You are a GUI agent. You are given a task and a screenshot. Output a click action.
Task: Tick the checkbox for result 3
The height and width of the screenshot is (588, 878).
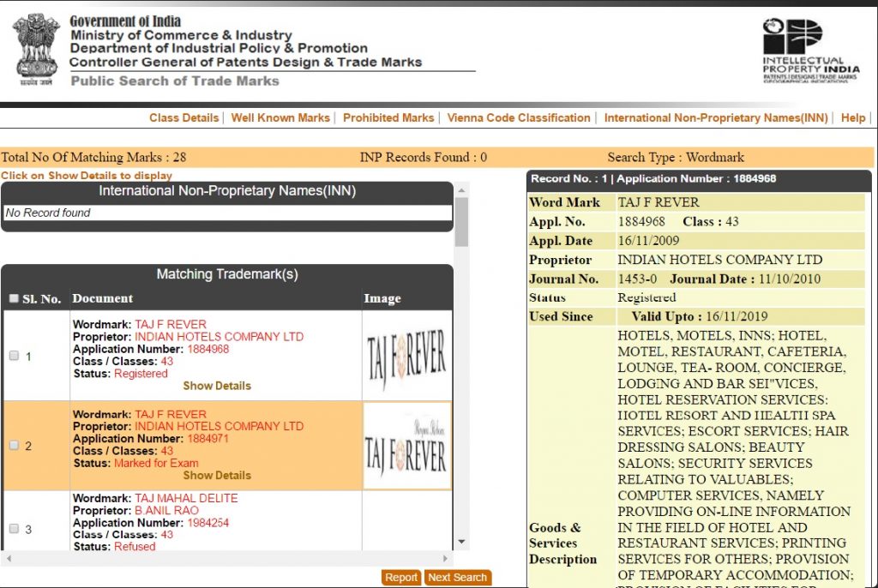pyautogui.click(x=14, y=529)
